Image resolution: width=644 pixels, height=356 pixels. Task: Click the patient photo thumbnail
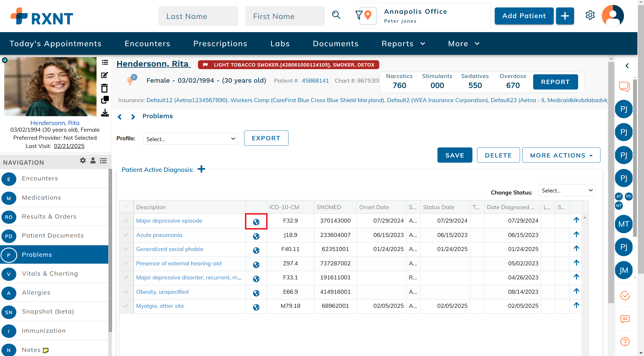click(x=50, y=86)
